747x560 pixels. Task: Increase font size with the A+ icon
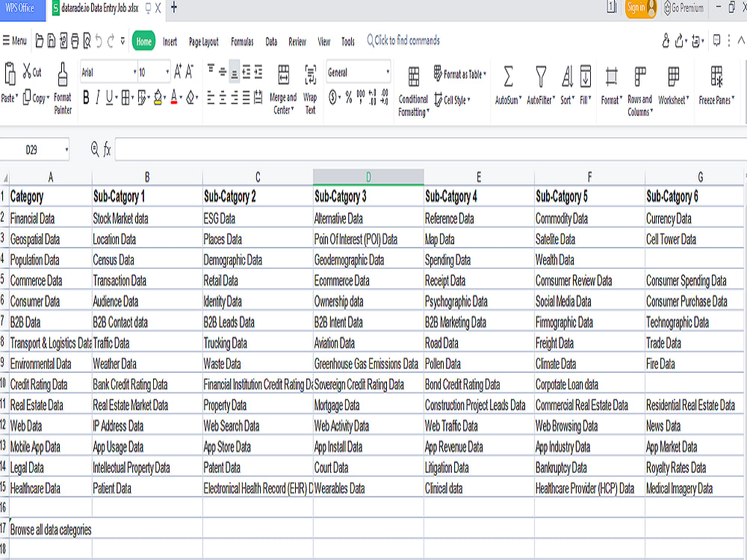[178, 72]
